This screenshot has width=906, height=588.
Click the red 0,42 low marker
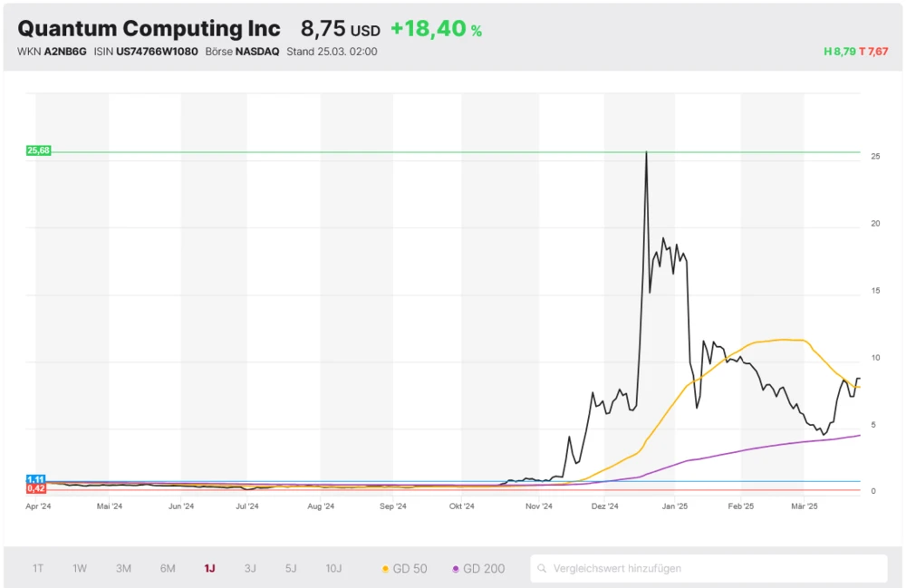tap(36, 488)
